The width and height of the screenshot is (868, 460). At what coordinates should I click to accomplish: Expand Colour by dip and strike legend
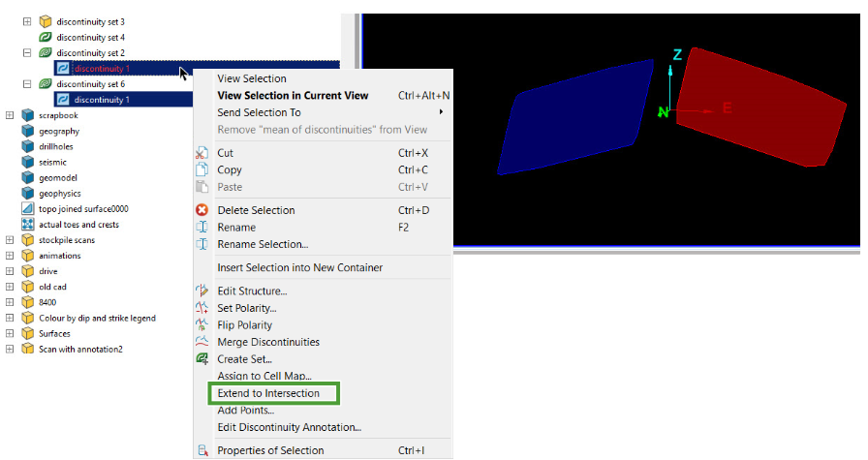(10, 318)
